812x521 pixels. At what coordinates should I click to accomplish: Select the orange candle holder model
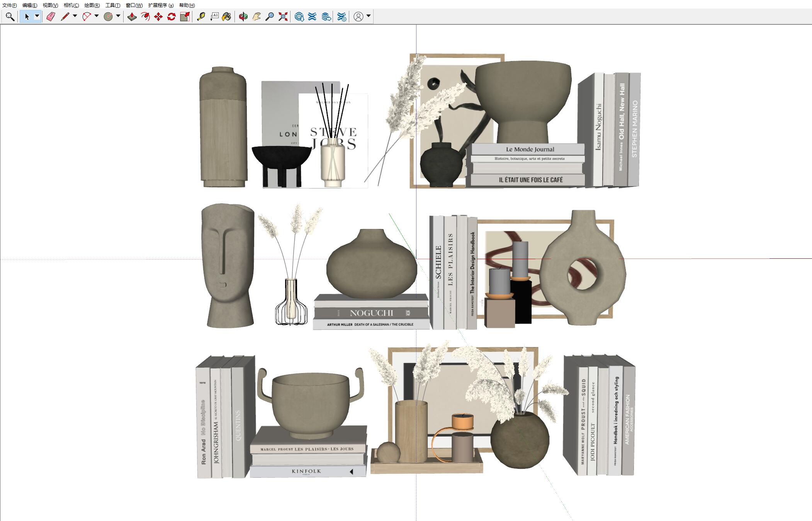pos(453,438)
